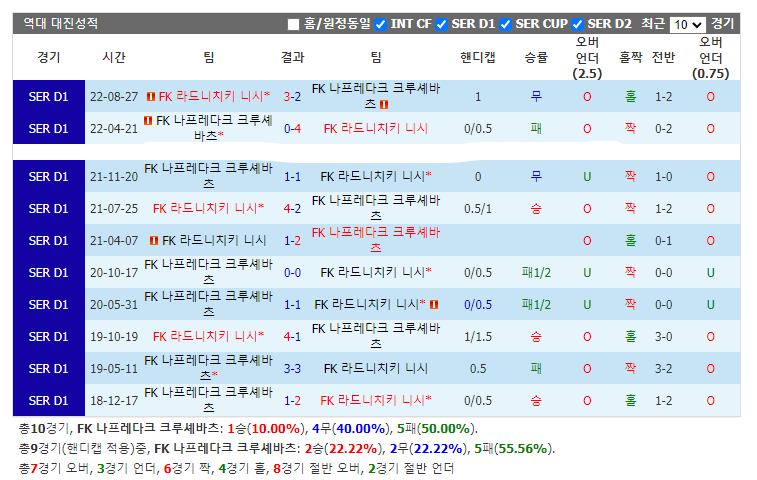This screenshot has height=480, width=757.
Task: Open the 4-1 result of 19-10-19 match
Action: coord(292,337)
